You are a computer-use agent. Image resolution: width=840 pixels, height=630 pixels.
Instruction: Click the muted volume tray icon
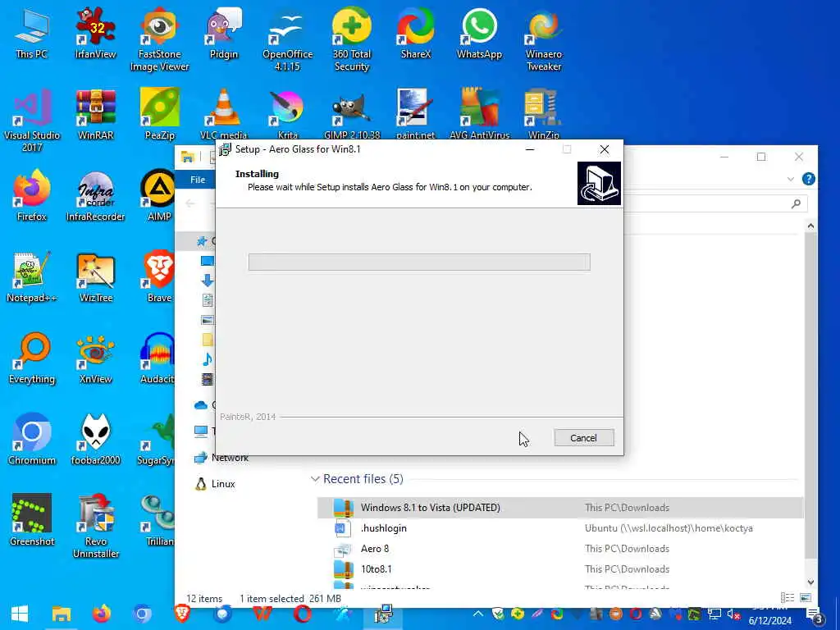733,614
